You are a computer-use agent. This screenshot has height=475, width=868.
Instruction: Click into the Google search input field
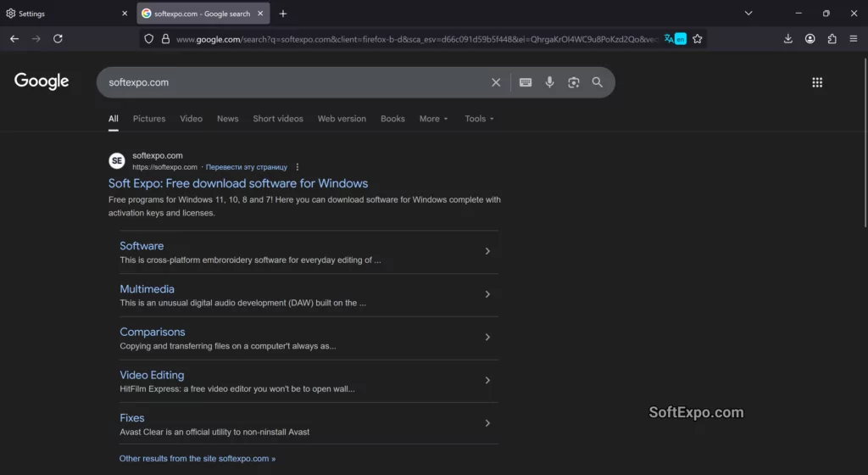(x=288, y=82)
